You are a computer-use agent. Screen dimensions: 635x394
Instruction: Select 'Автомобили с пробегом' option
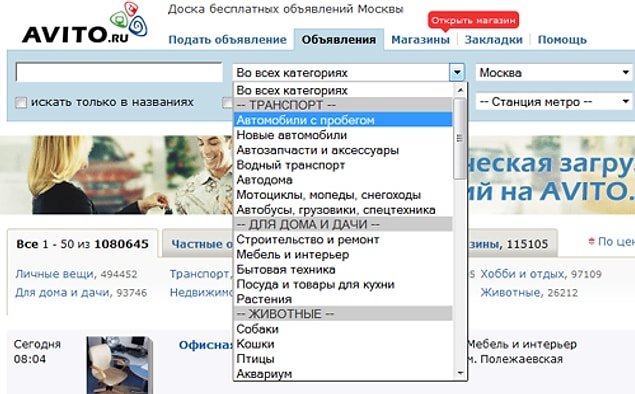click(343, 120)
